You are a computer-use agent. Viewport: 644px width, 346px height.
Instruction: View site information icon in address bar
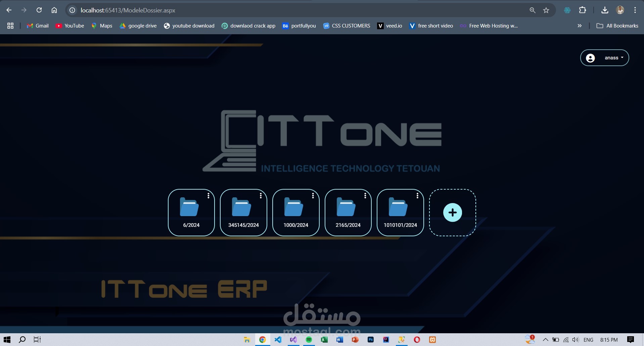pos(72,10)
